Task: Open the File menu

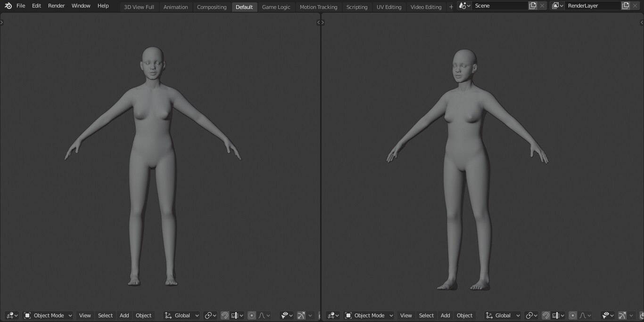Action: 21,6
